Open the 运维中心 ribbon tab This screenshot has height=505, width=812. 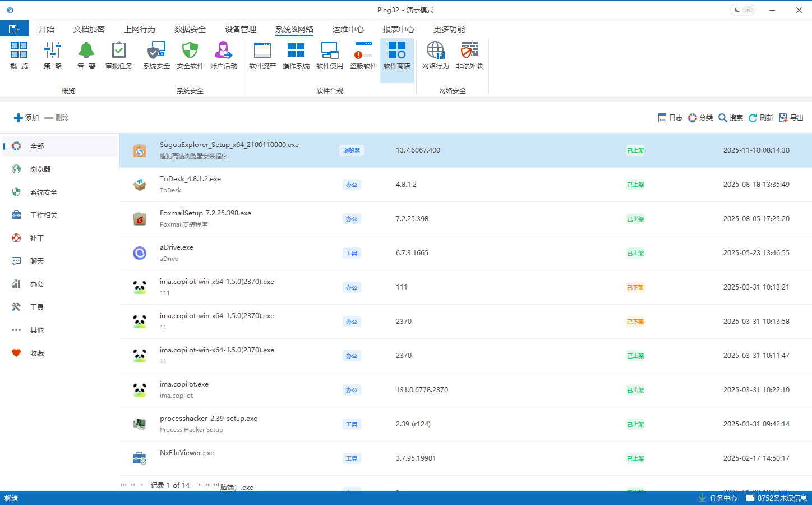(348, 29)
